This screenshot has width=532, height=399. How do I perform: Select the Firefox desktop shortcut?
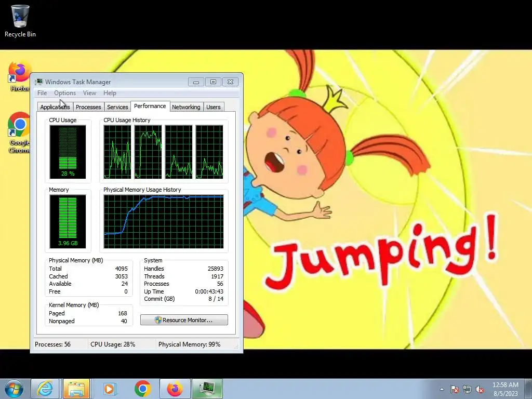[19, 76]
